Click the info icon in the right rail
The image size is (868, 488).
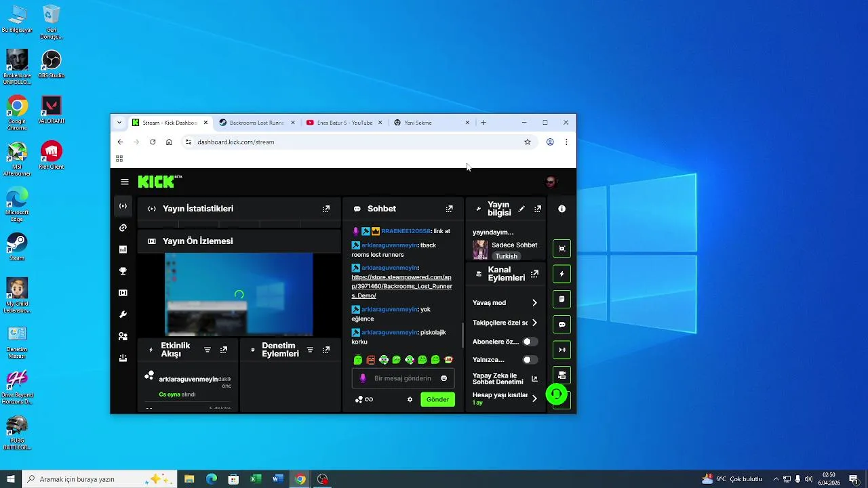click(561, 209)
